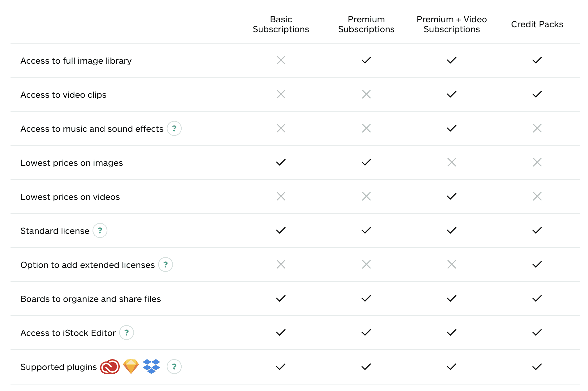Toggle video clips checkmark under Credit Packs
Screen dimensions: 588x391
click(537, 94)
